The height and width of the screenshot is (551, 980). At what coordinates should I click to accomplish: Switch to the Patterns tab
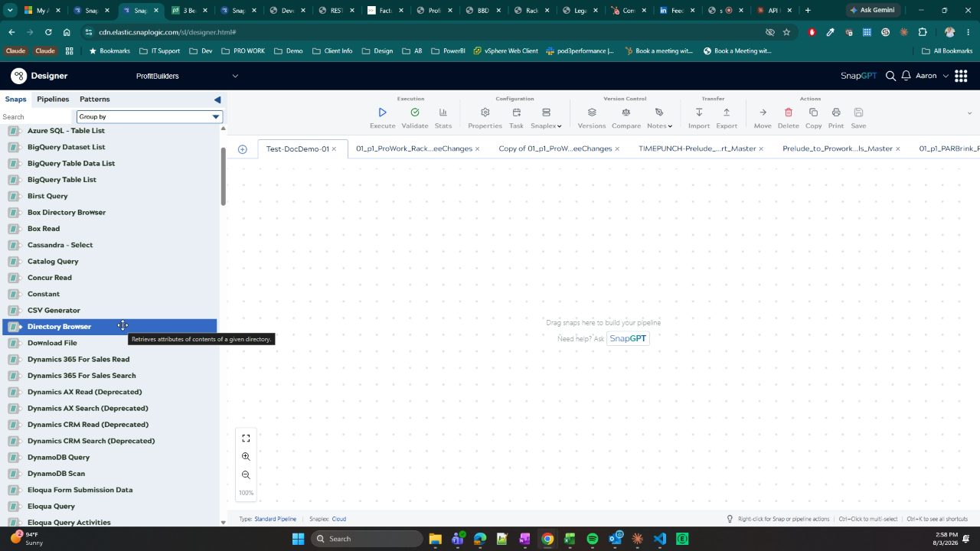(95, 99)
